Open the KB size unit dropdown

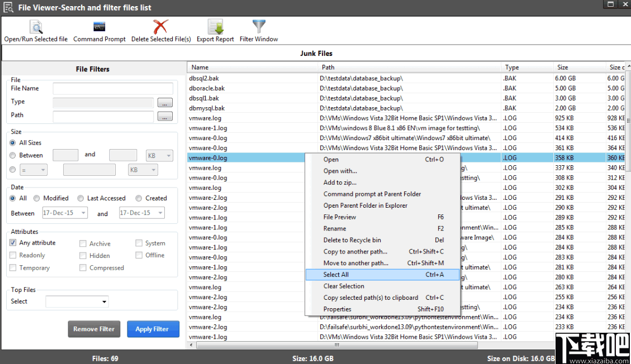click(159, 156)
